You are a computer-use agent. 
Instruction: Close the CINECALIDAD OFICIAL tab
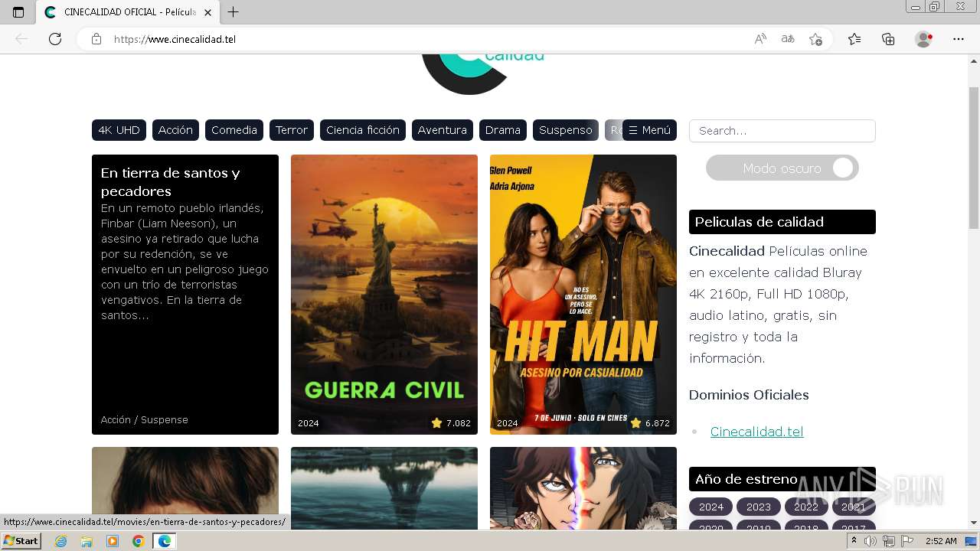(x=207, y=12)
